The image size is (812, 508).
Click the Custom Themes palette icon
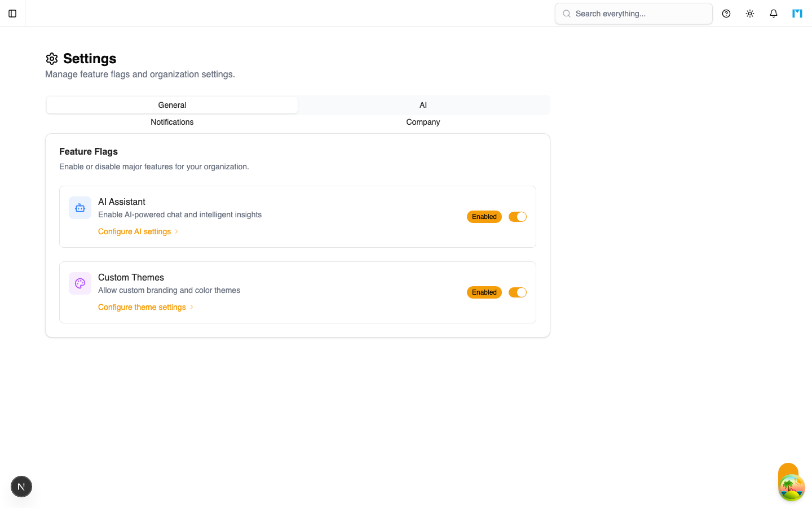point(80,283)
